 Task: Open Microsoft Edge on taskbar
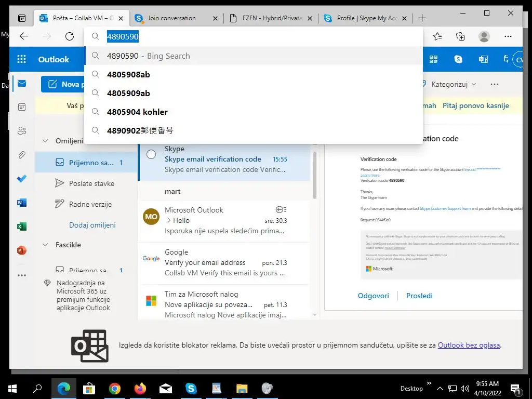coord(64,388)
